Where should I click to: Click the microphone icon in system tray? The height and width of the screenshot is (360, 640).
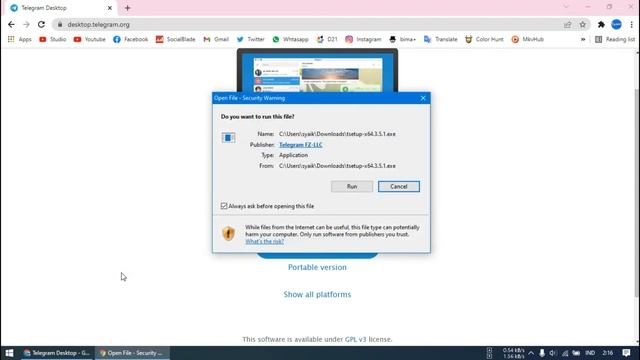point(542,353)
